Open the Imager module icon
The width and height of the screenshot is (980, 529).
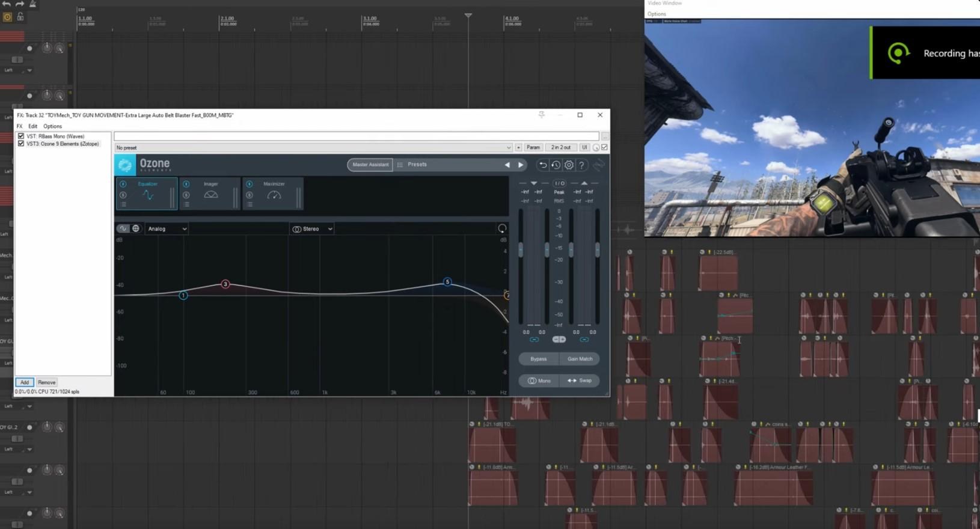[211, 195]
